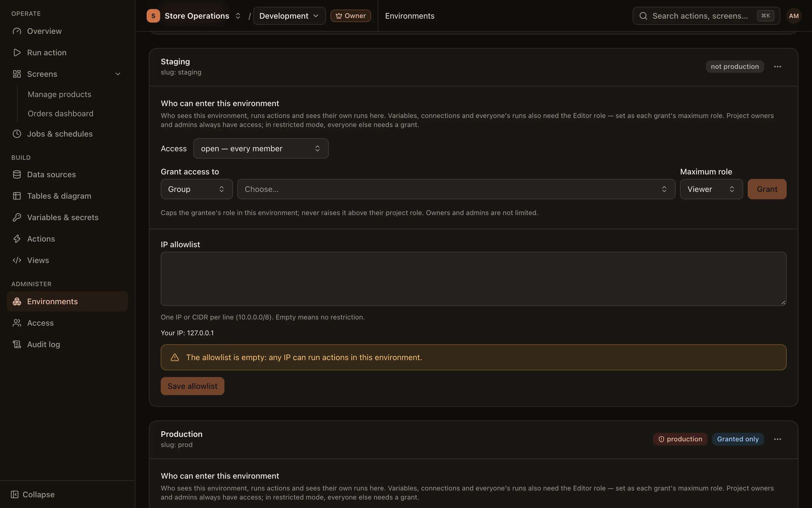This screenshot has width=812, height=508.
Task: Open the Staging card more-options menu
Action: point(777,67)
